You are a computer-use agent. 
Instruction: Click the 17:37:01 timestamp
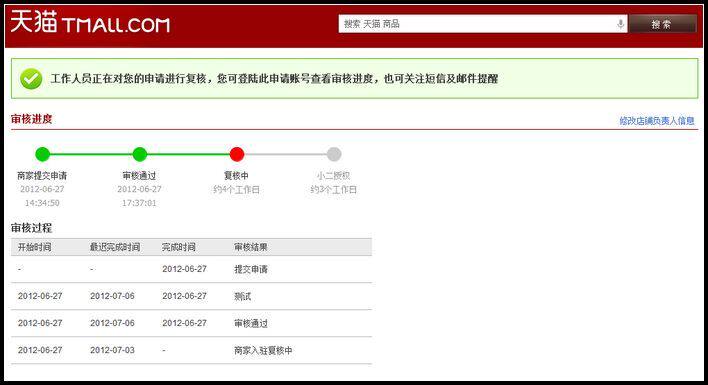(139, 203)
